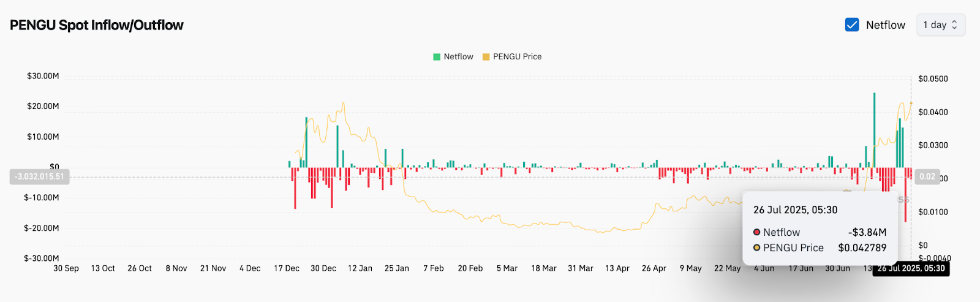Click the $20.00M y-axis label
Screen dimensions: 980x302
point(43,106)
